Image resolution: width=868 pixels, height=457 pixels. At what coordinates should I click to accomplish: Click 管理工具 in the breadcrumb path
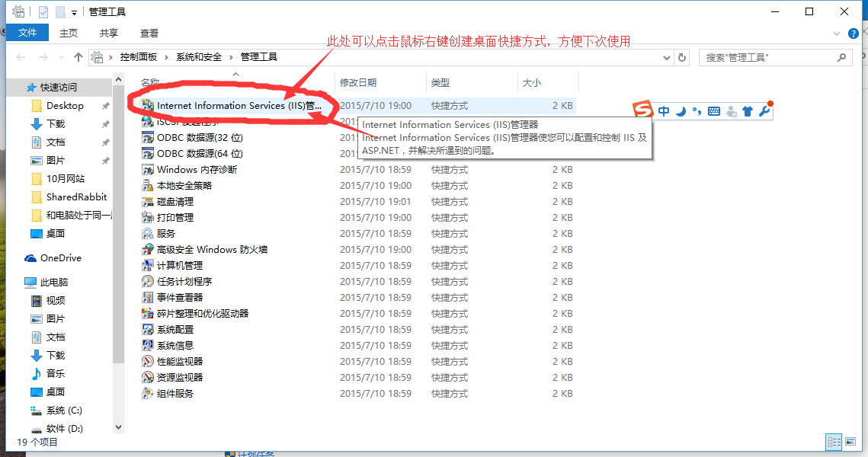[259, 57]
